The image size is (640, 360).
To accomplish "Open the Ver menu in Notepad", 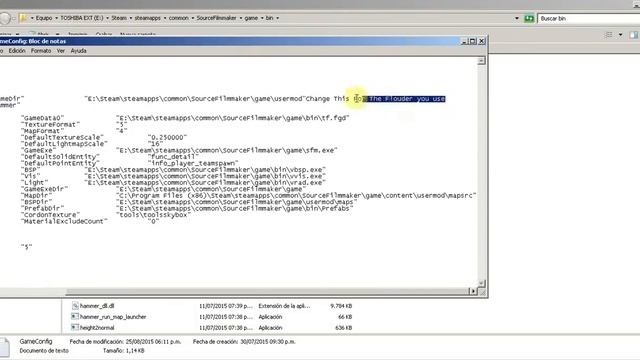I will pyautogui.click(x=61, y=51).
